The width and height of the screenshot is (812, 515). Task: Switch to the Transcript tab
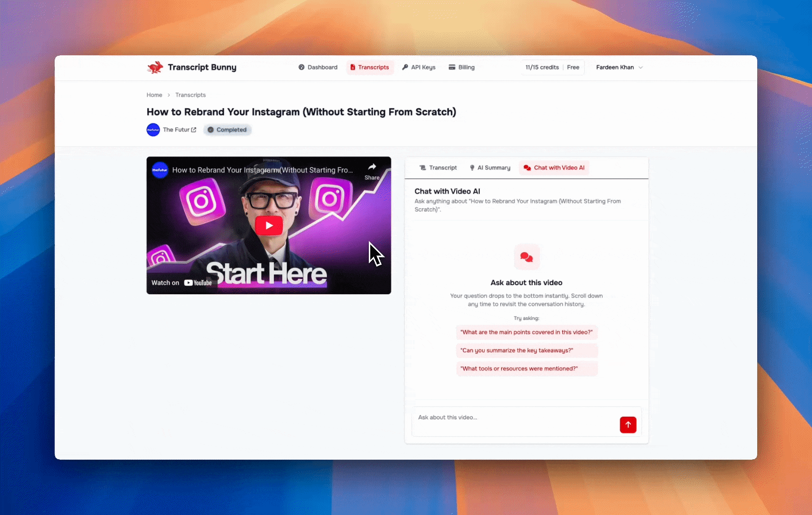pos(438,167)
